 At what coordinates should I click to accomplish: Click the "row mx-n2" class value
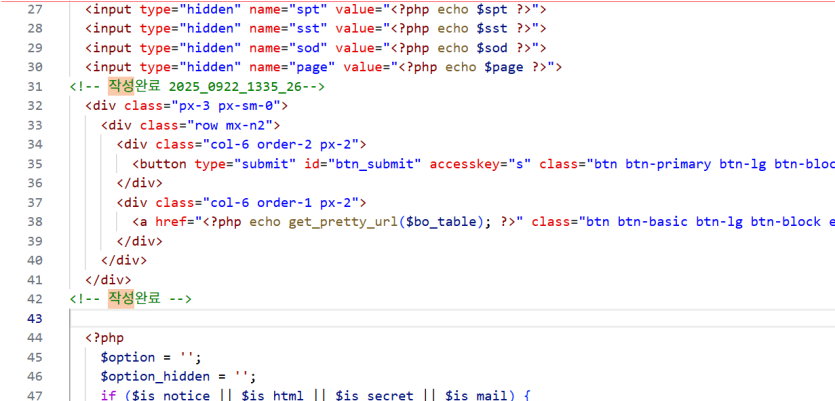click(x=233, y=126)
